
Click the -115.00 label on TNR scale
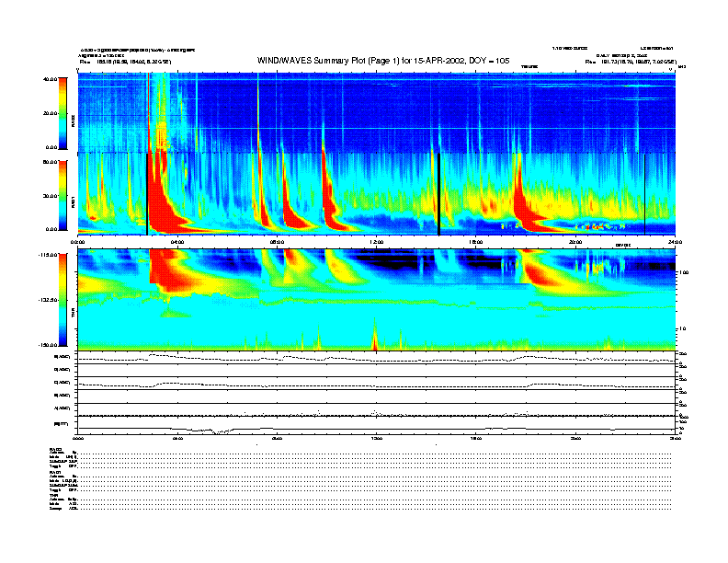click(48, 255)
